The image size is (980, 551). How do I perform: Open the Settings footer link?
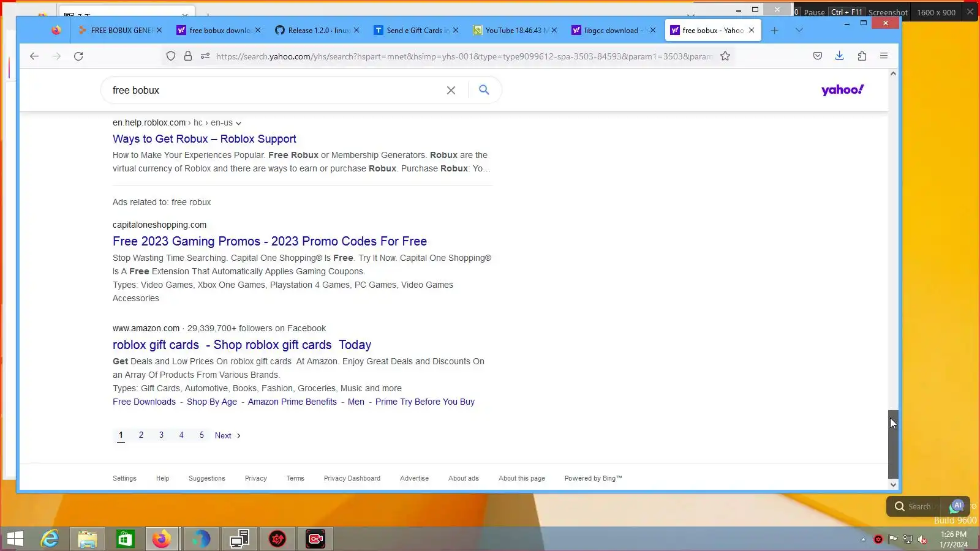click(124, 478)
